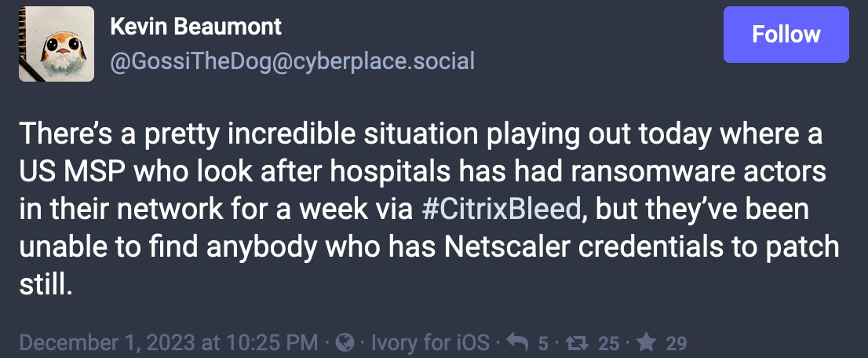The width and height of the screenshot is (868, 358).
Task: Click the December 1, 2023 timestamp
Action: (x=169, y=343)
